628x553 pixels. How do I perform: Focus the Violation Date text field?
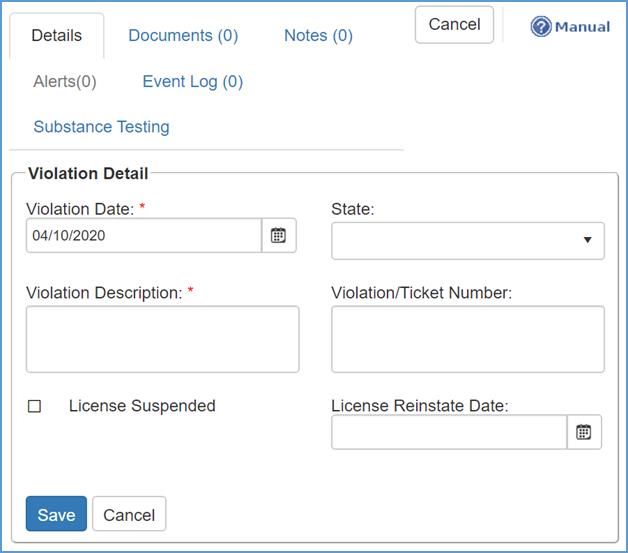[x=143, y=236]
